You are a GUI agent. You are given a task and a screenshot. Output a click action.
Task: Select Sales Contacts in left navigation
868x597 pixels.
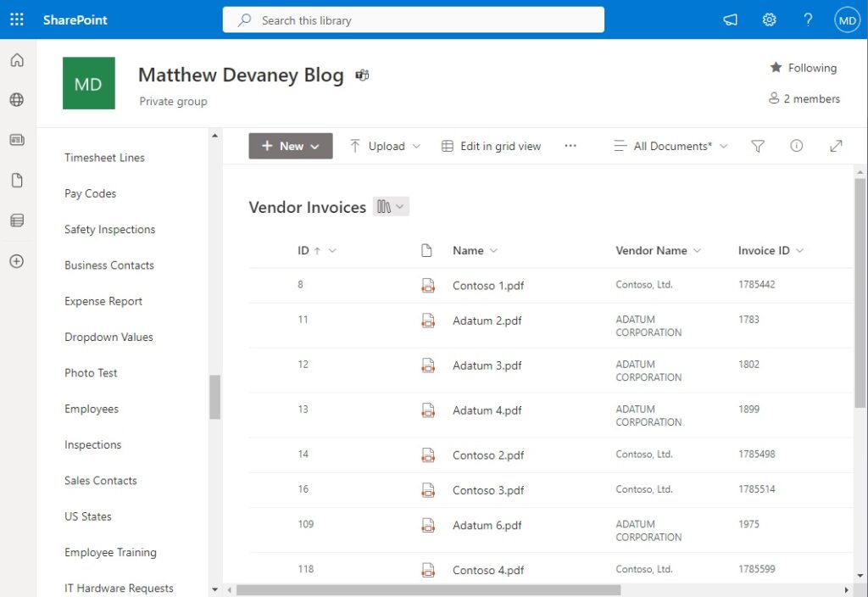[100, 481]
